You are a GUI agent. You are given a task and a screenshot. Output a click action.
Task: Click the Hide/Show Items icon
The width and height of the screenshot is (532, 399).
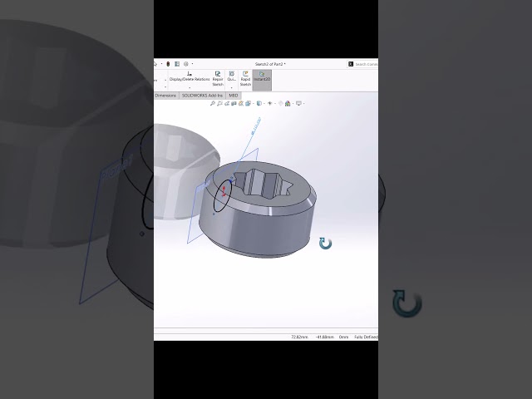(270, 103)
